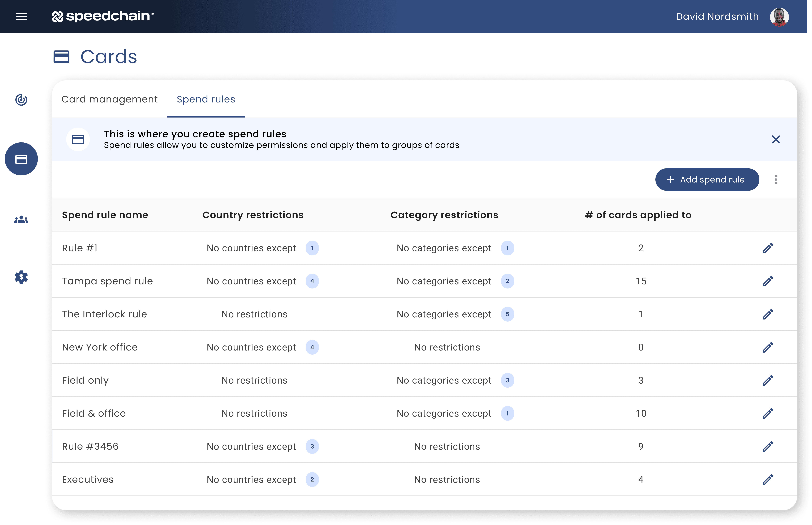Image resolution: width=812 pixels, height=525 pixels.
Task: Select the Cards sidebar icon
Action: click(21, 159)
